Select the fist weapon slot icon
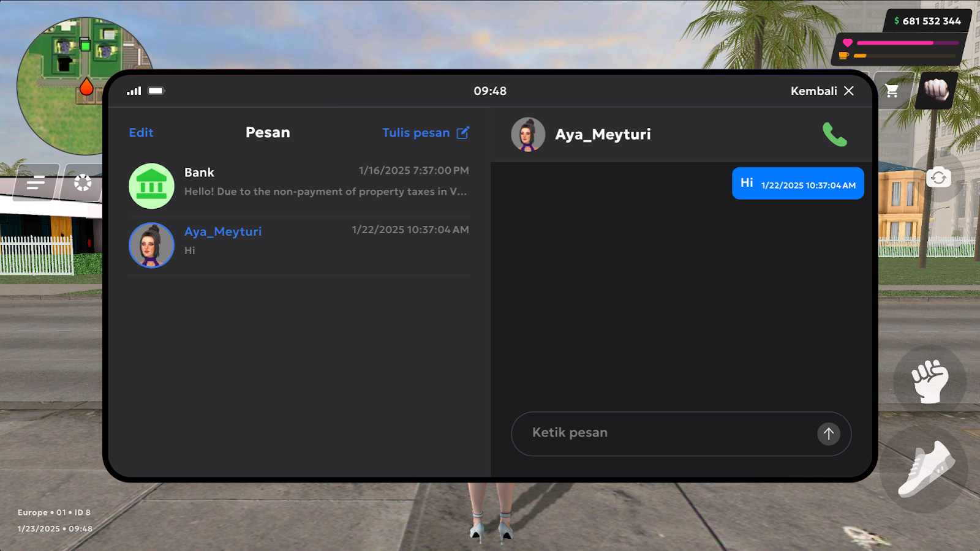 click(x=936, y=90)
